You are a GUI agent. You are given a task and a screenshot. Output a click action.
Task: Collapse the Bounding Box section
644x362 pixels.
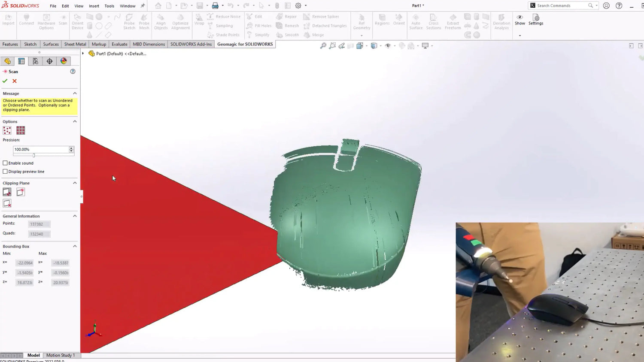pyautogui.click(x=75, y=246)
